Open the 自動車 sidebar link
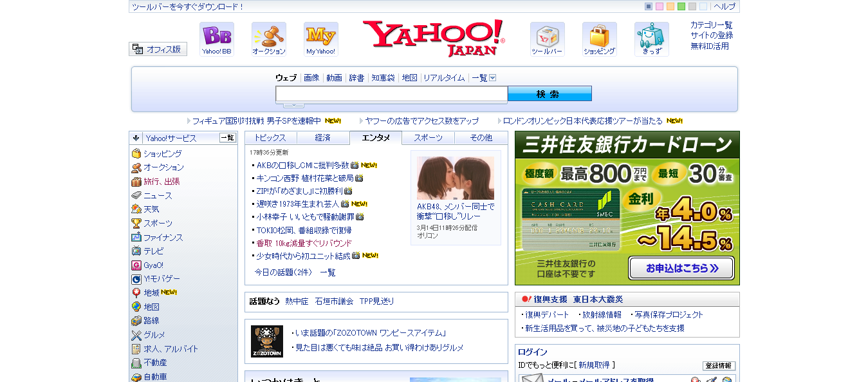 155,377
